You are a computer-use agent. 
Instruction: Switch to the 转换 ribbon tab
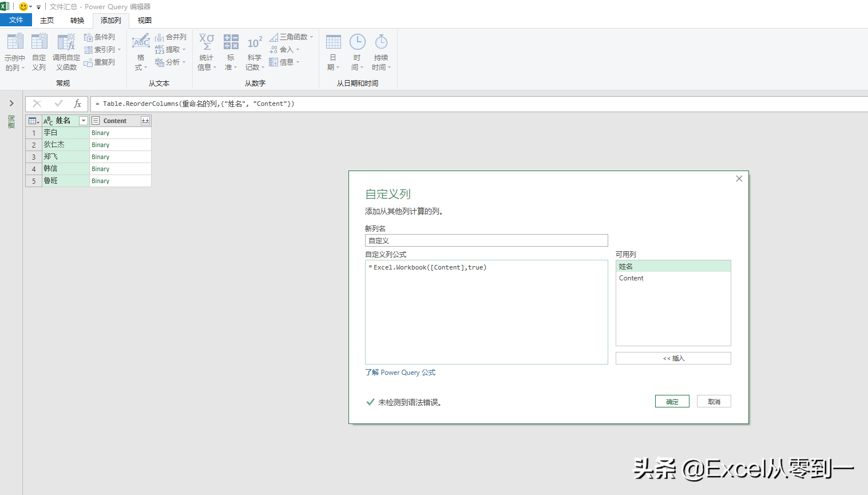tap(77, 20)
